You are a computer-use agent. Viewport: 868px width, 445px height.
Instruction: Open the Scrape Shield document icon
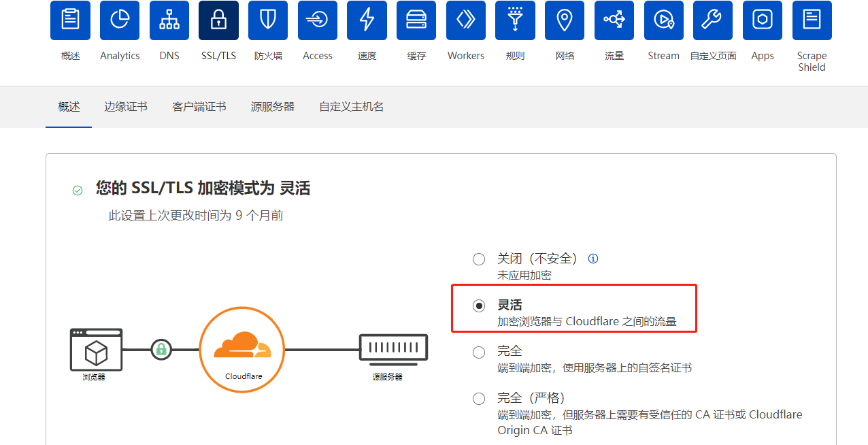(x=812, y=20)
